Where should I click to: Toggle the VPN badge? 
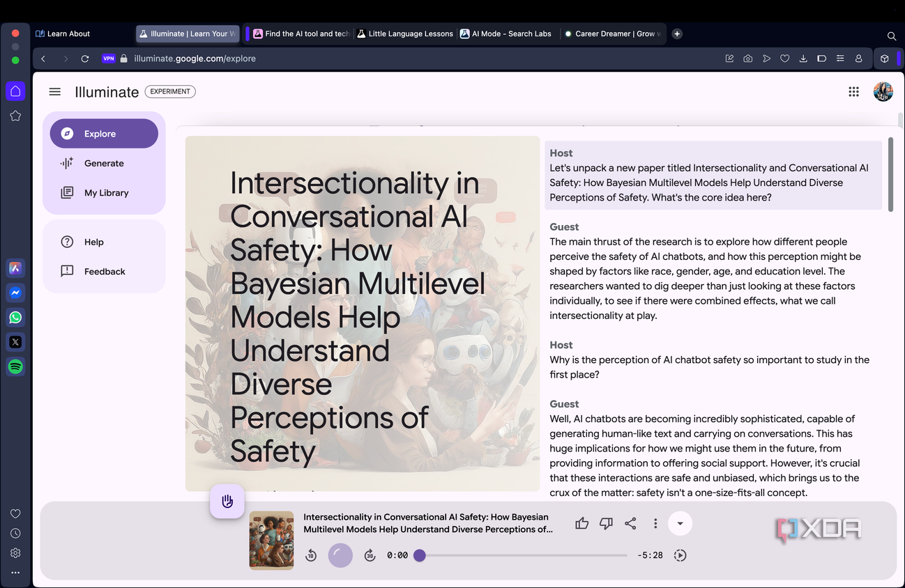coord(108,59)
